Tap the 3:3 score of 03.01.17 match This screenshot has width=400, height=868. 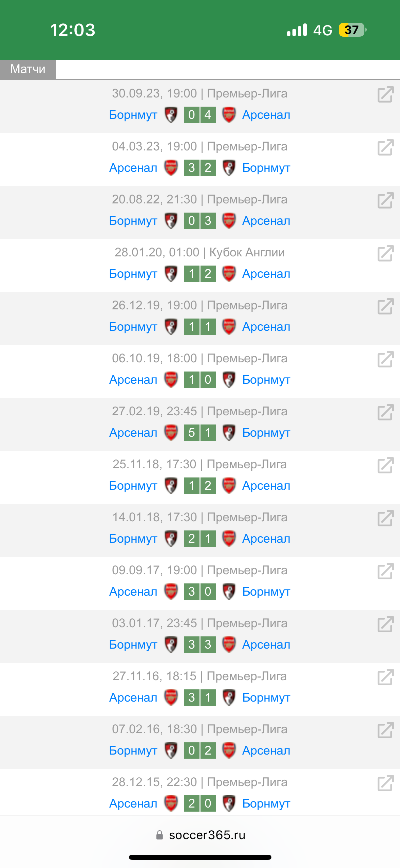coord(200,645)
